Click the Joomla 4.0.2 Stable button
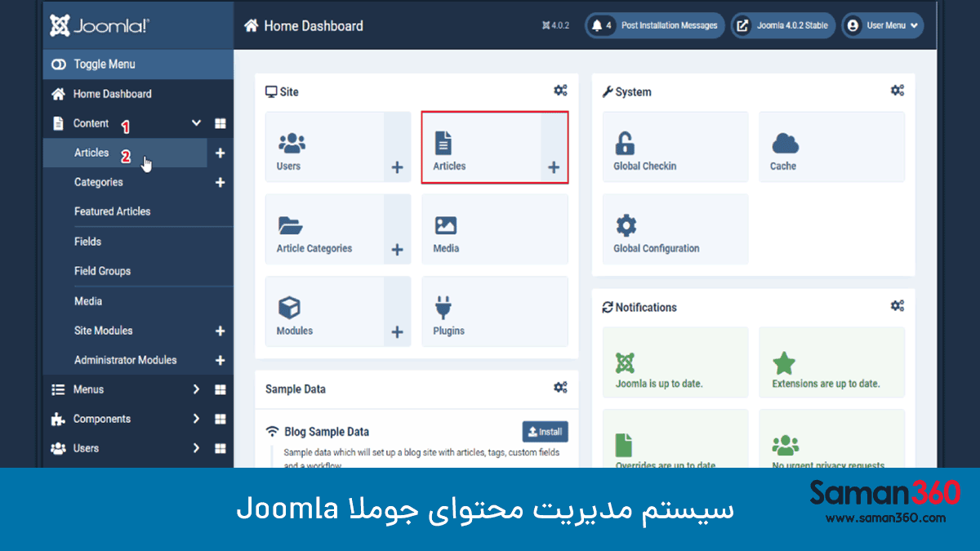 pyautogui.click(x=783, y=25)
